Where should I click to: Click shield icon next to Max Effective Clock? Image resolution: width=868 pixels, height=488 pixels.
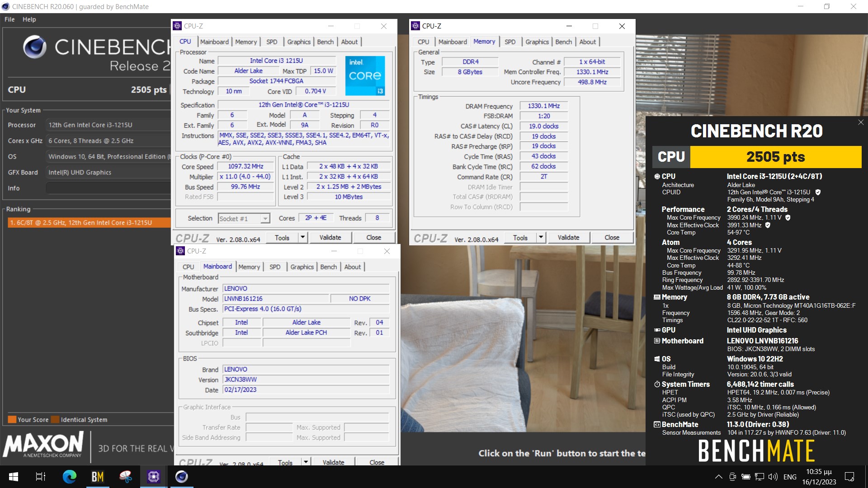coord(768,225)
